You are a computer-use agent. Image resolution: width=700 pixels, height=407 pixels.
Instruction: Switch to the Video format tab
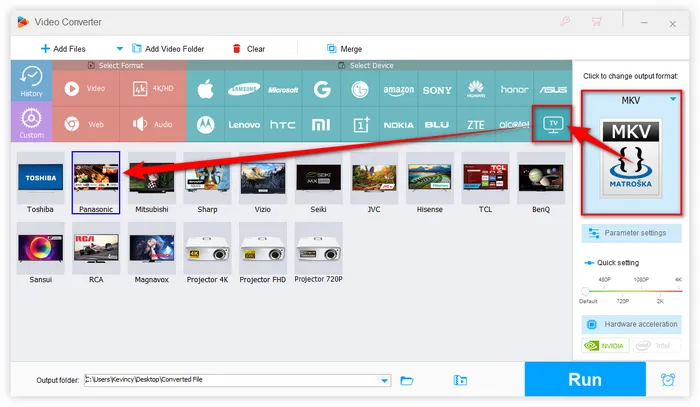coord(86,88)
